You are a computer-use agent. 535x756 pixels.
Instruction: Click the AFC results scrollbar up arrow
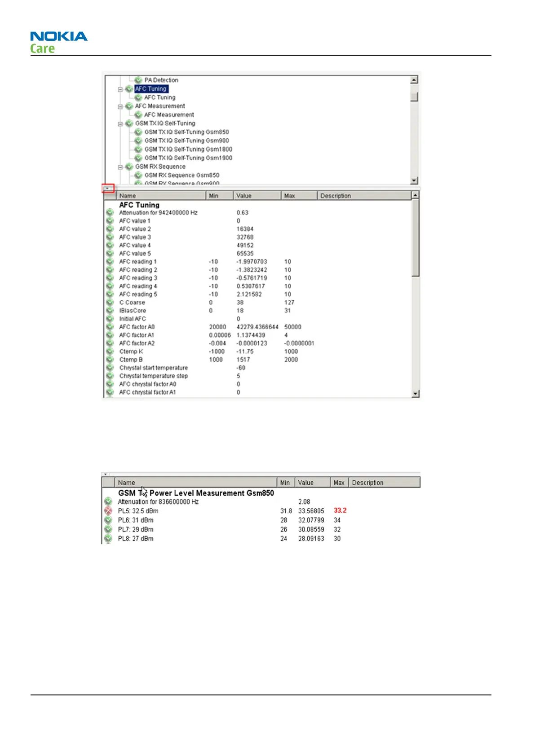pyautogui.click(x=416, y=195)
